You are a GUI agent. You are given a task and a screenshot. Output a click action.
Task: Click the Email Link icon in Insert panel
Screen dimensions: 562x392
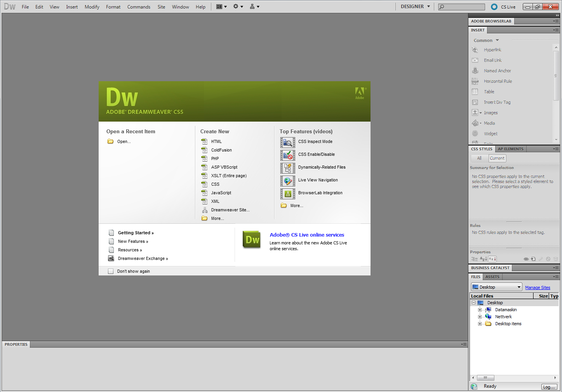[475, 60]
